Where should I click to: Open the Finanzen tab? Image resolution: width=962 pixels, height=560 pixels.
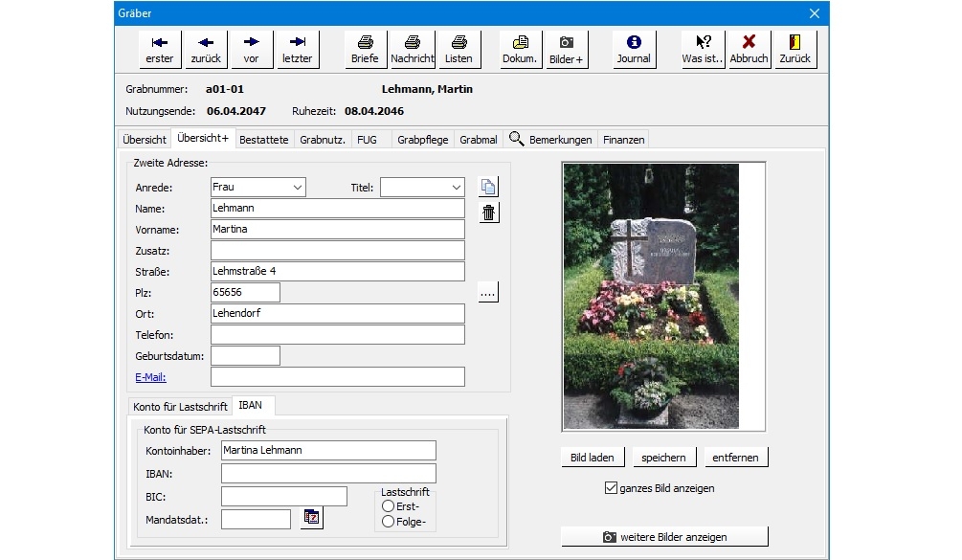[x=623, y=140]
